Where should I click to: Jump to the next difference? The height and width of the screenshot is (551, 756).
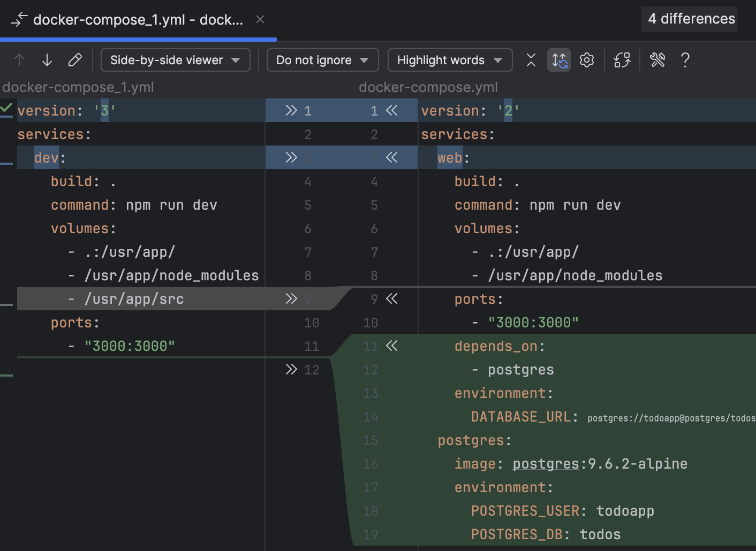click(x=47, y=60)
